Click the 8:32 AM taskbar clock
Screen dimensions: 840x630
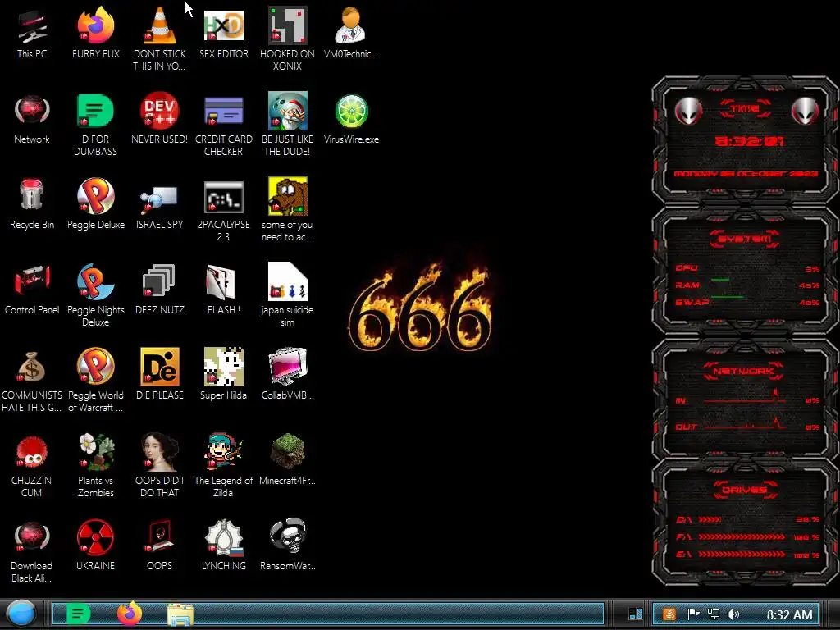(x=789, y=614)
